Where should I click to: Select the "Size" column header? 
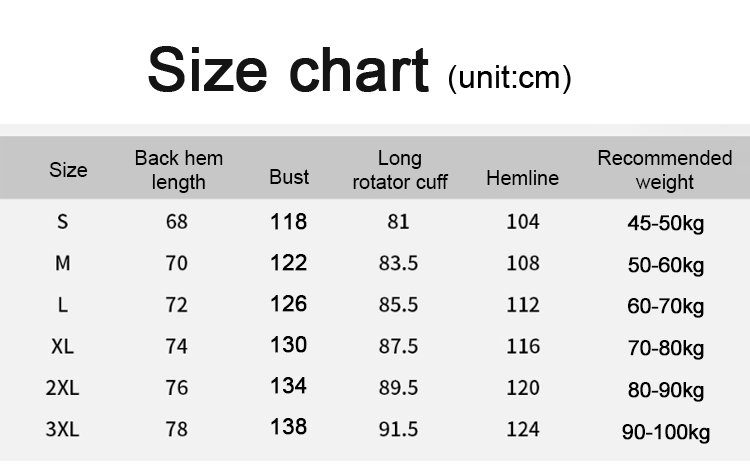tap(68, 170)
